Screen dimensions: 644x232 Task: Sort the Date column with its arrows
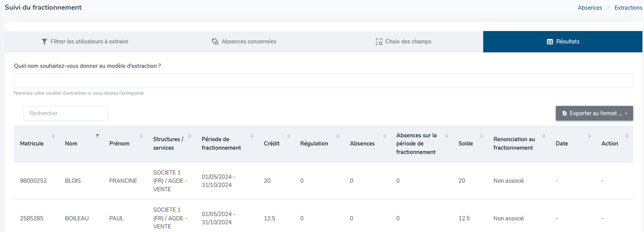(590, 136)
